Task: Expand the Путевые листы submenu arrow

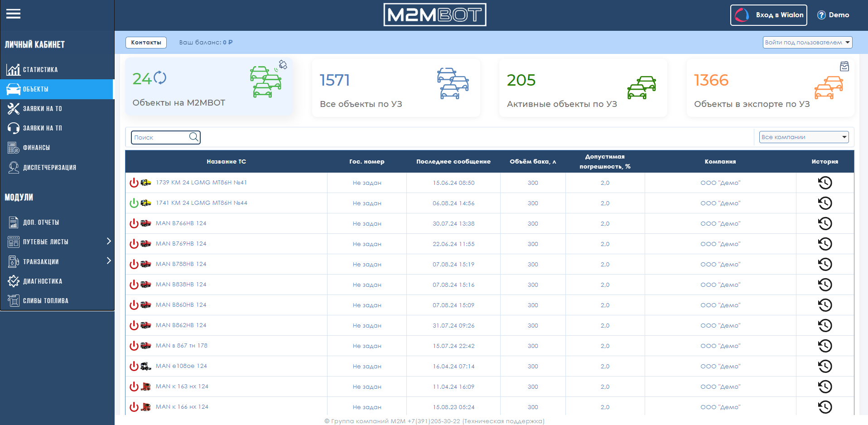Action: click(109, 241)
